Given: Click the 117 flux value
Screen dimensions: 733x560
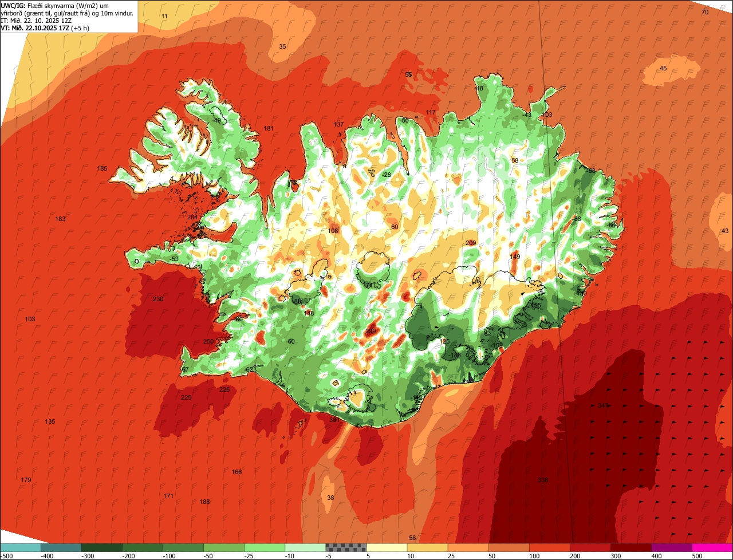Looking at the screenshot, I should [x=431, y=112].
